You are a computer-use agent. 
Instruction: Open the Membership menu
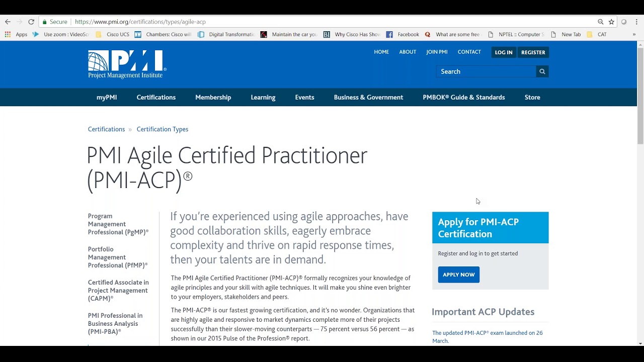[x=213, y=98]
